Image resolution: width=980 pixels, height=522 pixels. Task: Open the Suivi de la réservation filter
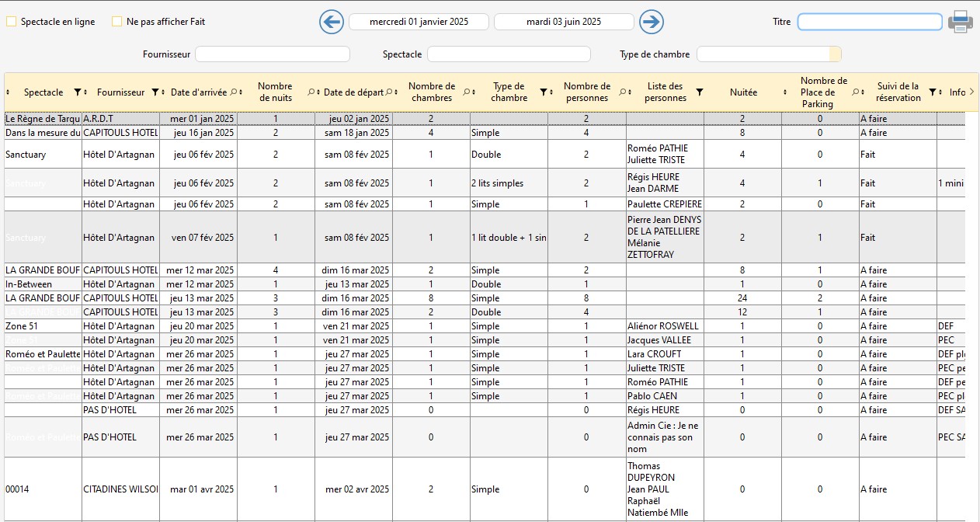coord(932,92)
